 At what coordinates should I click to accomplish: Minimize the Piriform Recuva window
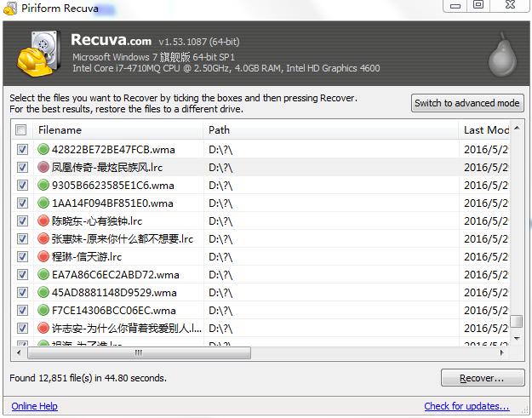click(455, 6)
